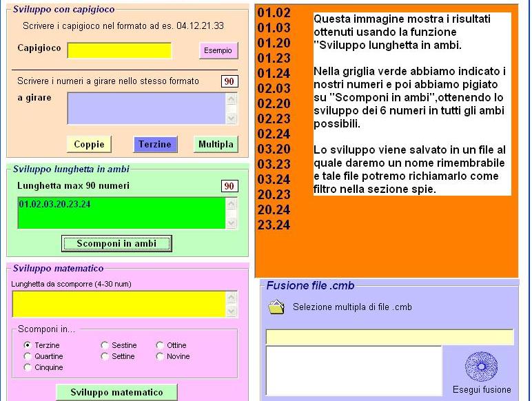Click the green Multipla button
The width and height of the screenshot is (532, 401).
point(216,144)
